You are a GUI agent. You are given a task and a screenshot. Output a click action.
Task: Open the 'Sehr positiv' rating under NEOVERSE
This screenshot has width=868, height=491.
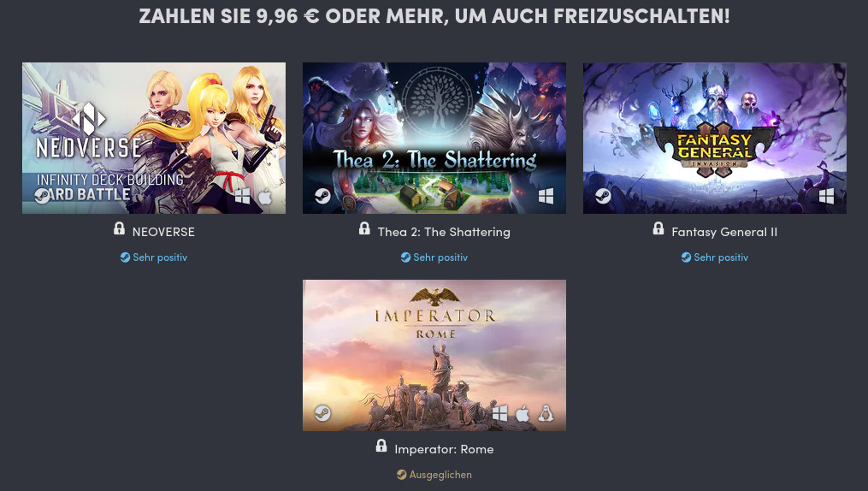[x=154, y=257]
